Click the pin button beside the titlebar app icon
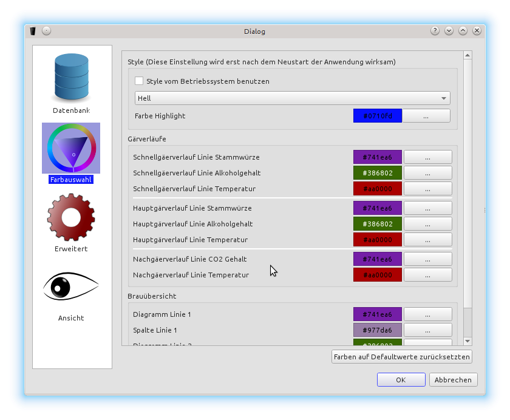 click(x=47, y=31)
